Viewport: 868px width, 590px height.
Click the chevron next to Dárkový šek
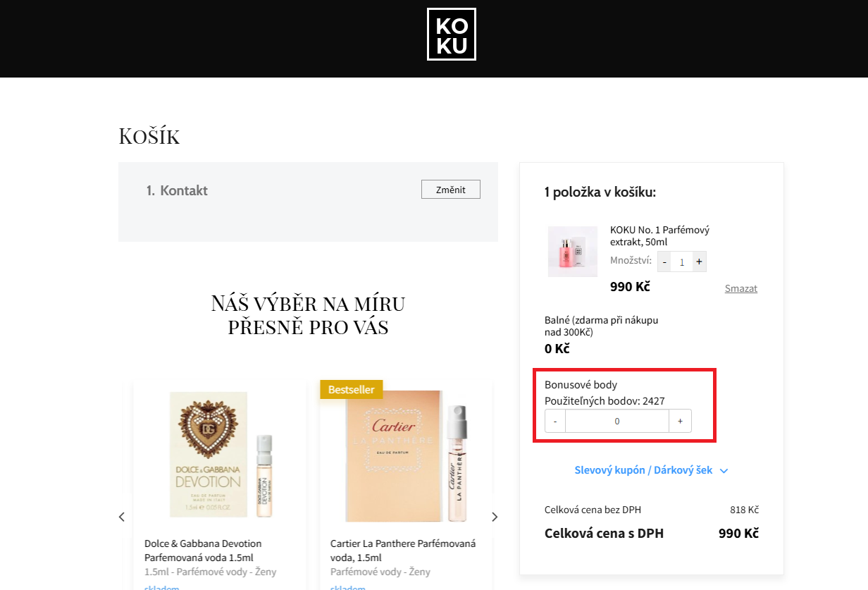[x=724, y=471]
